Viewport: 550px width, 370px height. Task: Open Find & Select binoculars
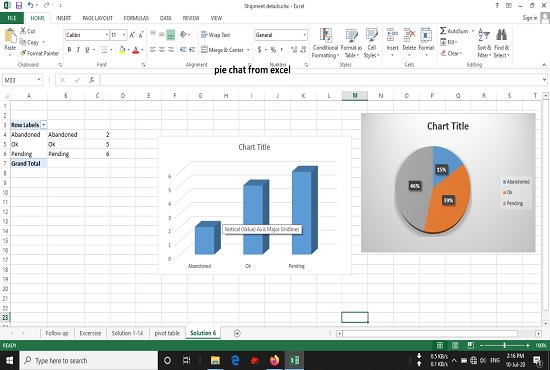point(502,43)
